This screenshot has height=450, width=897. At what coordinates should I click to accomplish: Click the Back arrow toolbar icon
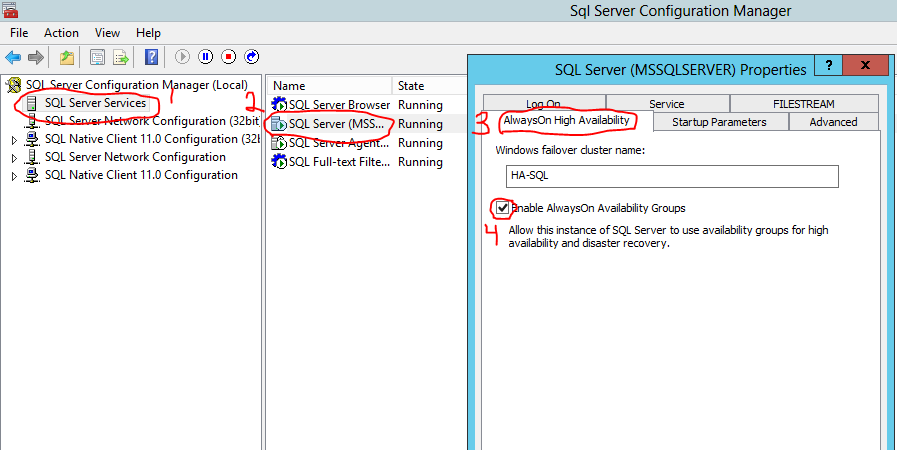13,57
